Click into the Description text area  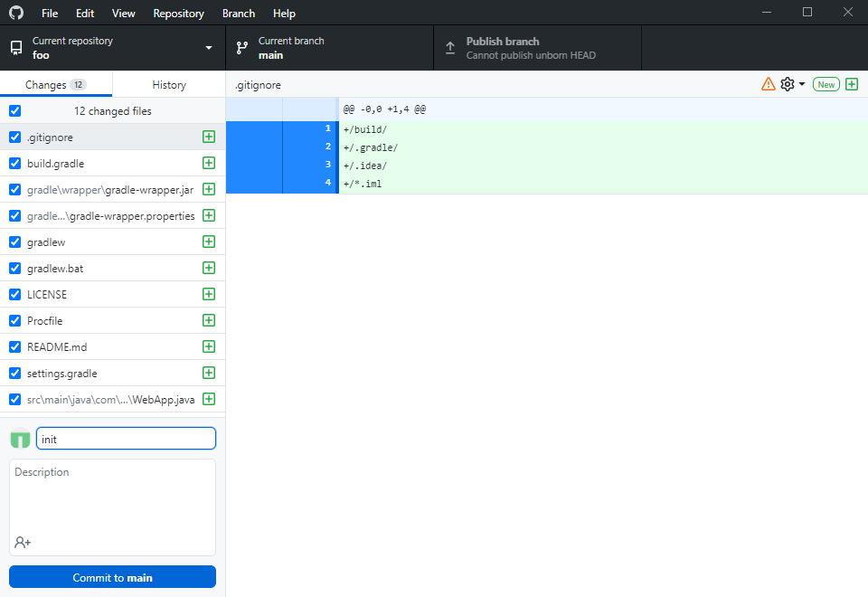click(112, 496)
